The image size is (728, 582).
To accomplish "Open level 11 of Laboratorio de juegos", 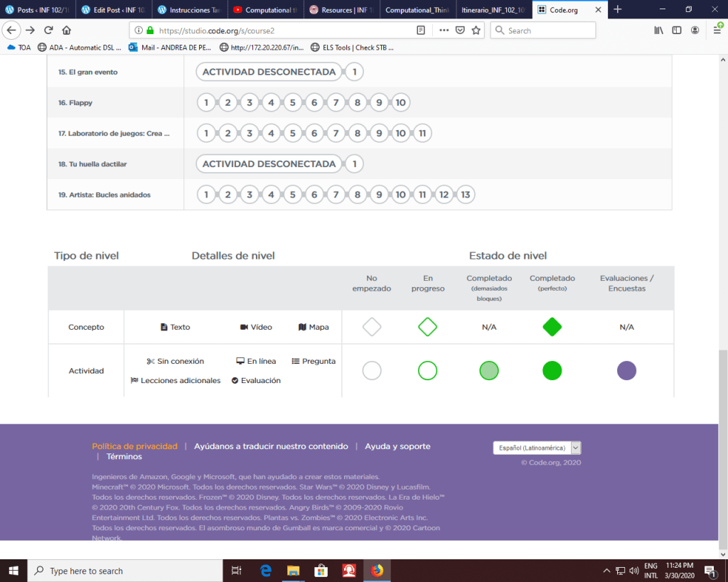I will pos(422,134).
